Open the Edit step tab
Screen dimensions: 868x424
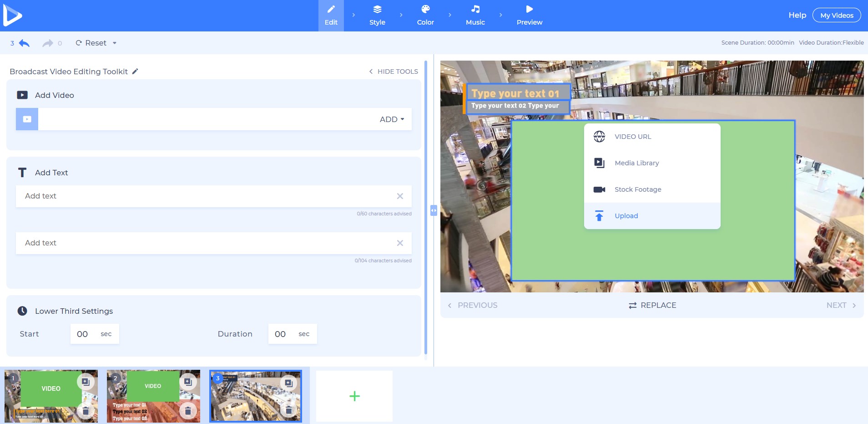[331, 15]
